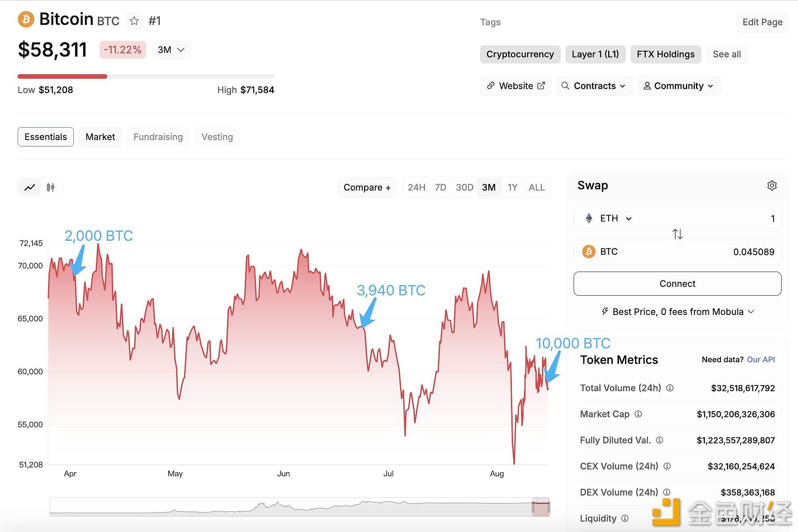Toggle the 24H timeframe view
This screenshot has width=798, height=532.
coord(415,187)
